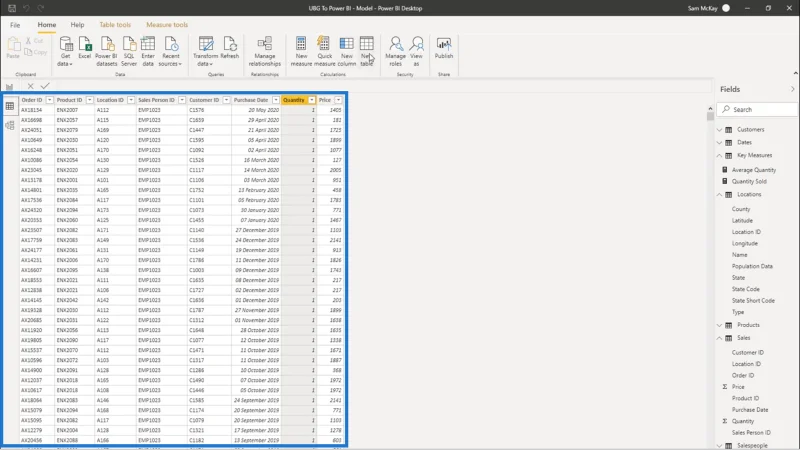Open Price column filter dropdown
The width and height of the screenshot is (800, 450).
point(338,100)
